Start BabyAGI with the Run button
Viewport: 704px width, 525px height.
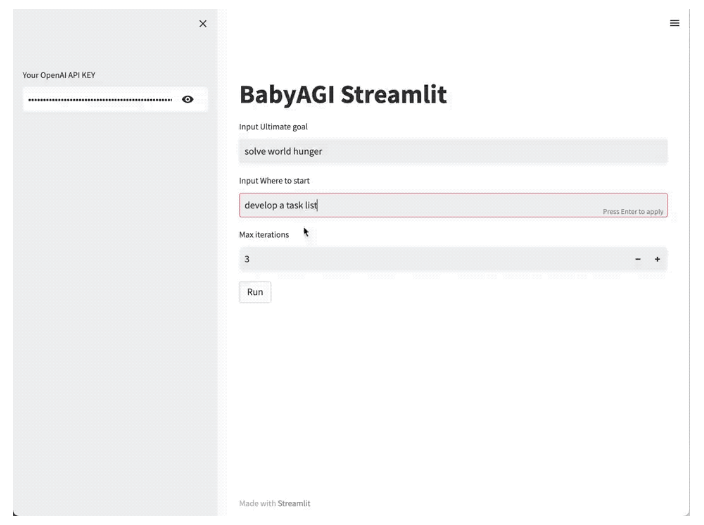[255, 292]
